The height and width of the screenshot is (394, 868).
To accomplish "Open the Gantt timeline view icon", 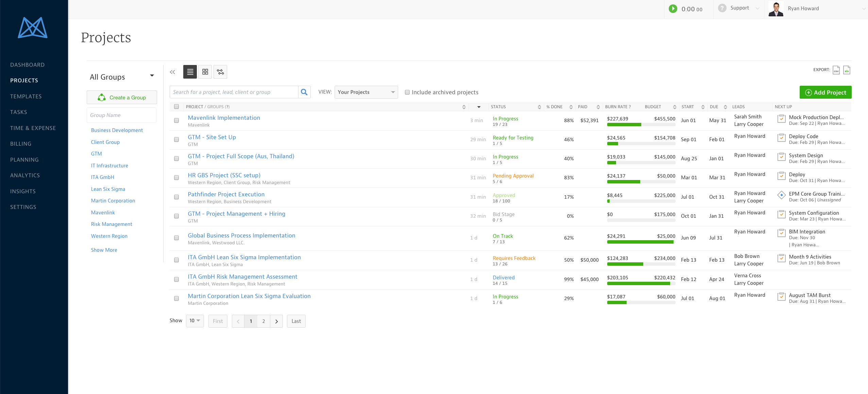I will (220, 72).
